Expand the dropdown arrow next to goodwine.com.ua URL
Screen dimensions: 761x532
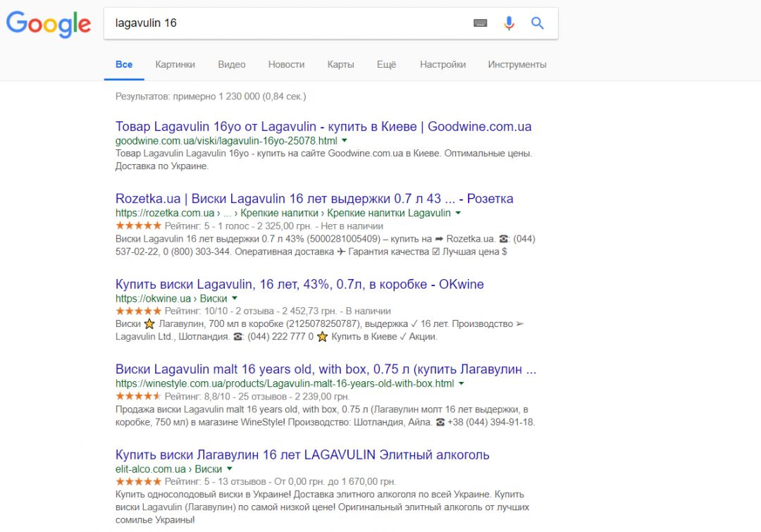345,141
